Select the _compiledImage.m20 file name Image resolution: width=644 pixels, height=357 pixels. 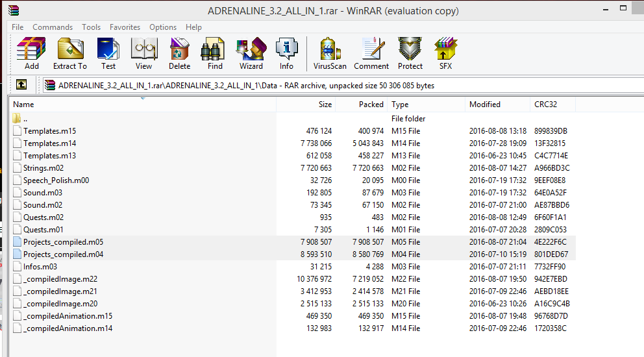click(60, 303)
